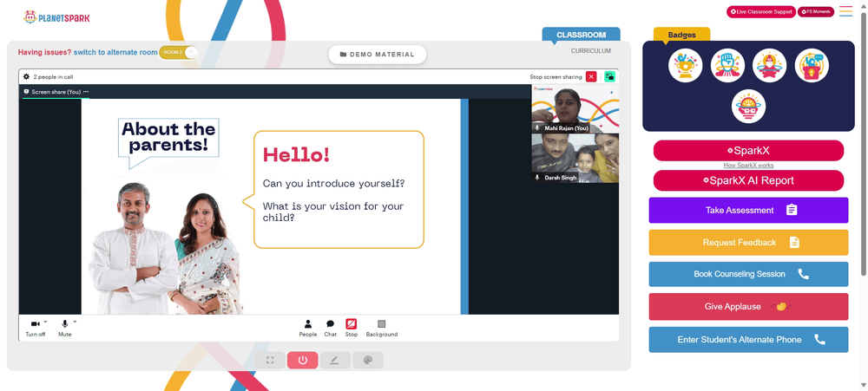Image resolution: width=868 pixels, height=391 pixels.
Task: Stop screen share from bottom toolbar
Action: (351, 328)
